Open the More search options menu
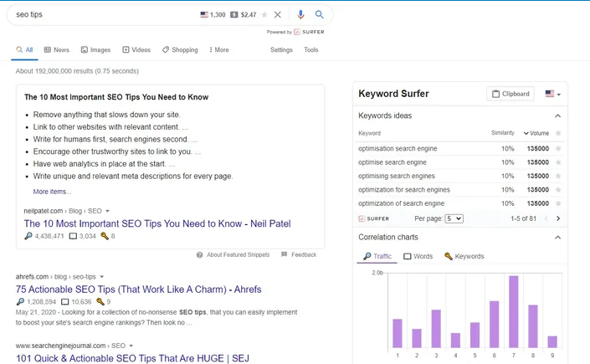The height and width of the screenshot is (364, 590). point(219,49)
